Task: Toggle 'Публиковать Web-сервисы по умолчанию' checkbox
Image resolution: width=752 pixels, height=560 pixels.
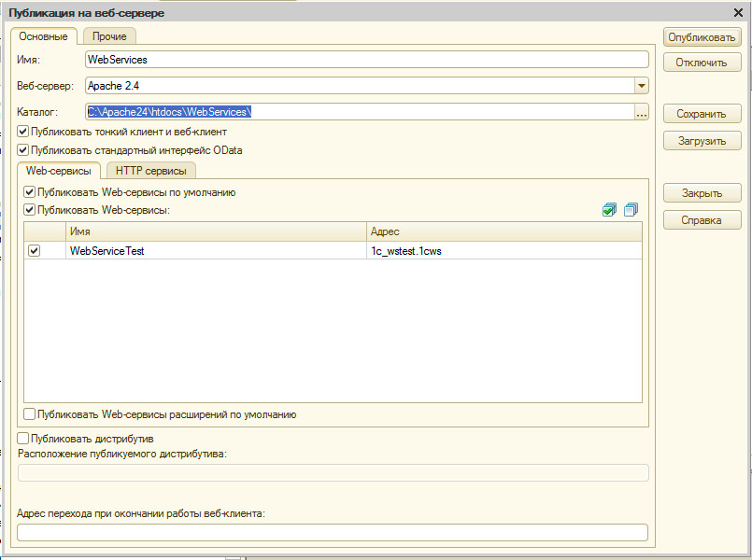Action: coord(29,192)
